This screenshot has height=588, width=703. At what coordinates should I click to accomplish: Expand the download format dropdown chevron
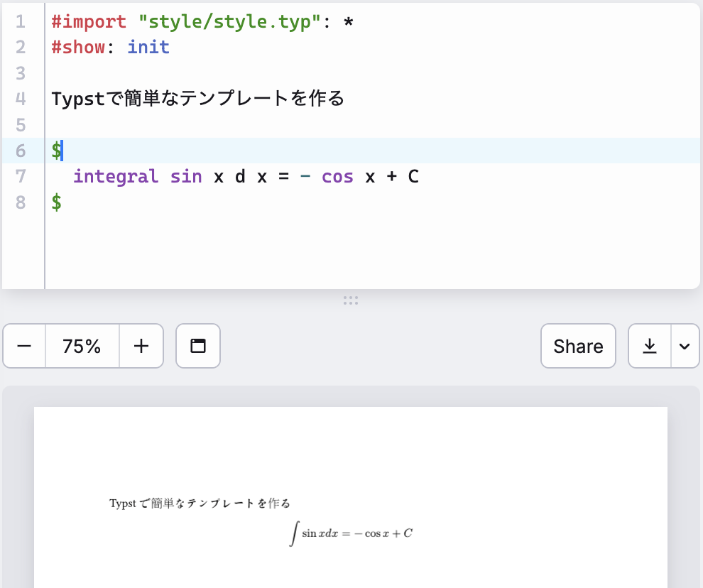pyautogui.click(x=684, y=346)
